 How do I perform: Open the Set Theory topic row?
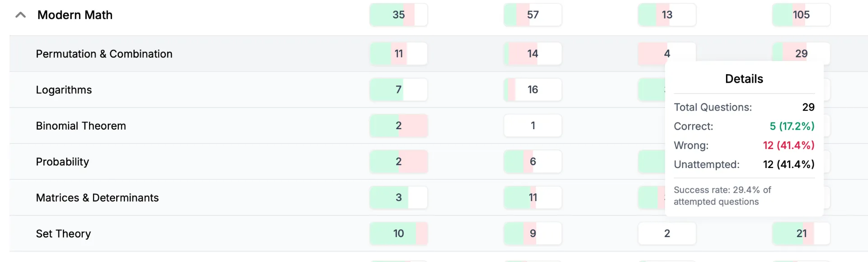tap(439, 234)
